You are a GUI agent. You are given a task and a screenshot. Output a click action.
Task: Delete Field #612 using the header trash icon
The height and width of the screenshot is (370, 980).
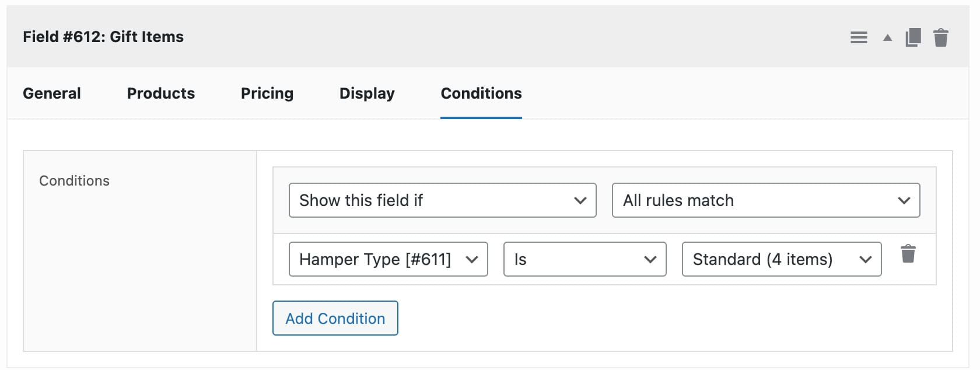click(x=941, y=36)
